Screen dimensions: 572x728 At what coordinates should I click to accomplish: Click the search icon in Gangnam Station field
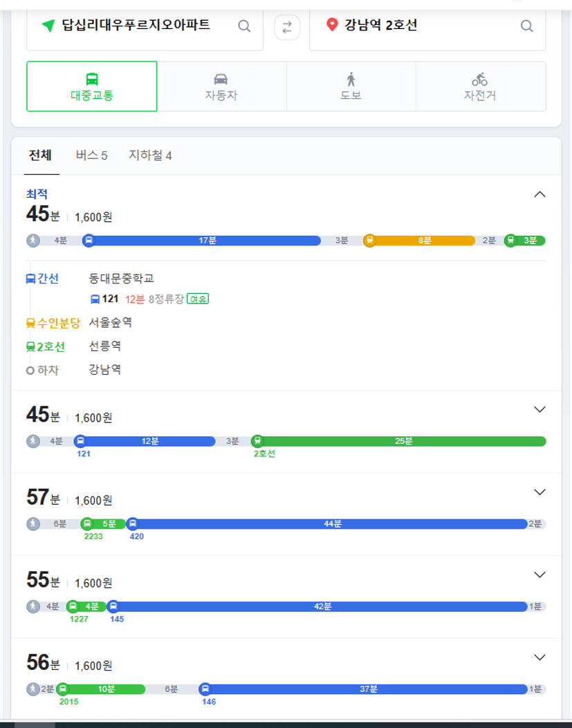pos(526,26)
